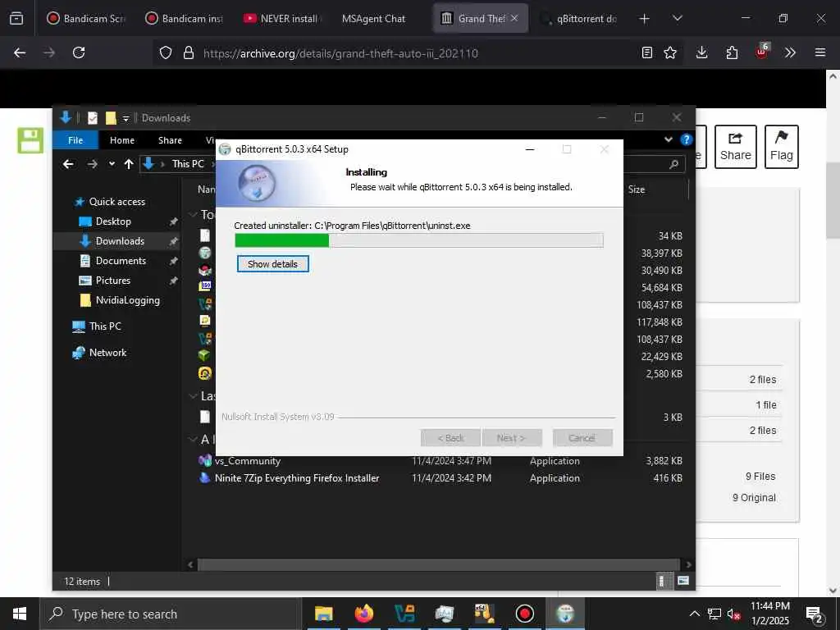Collapse the Today file group
Image resolution: width=840 pixels, height=630 pixels.
click(x=193, y=215)
